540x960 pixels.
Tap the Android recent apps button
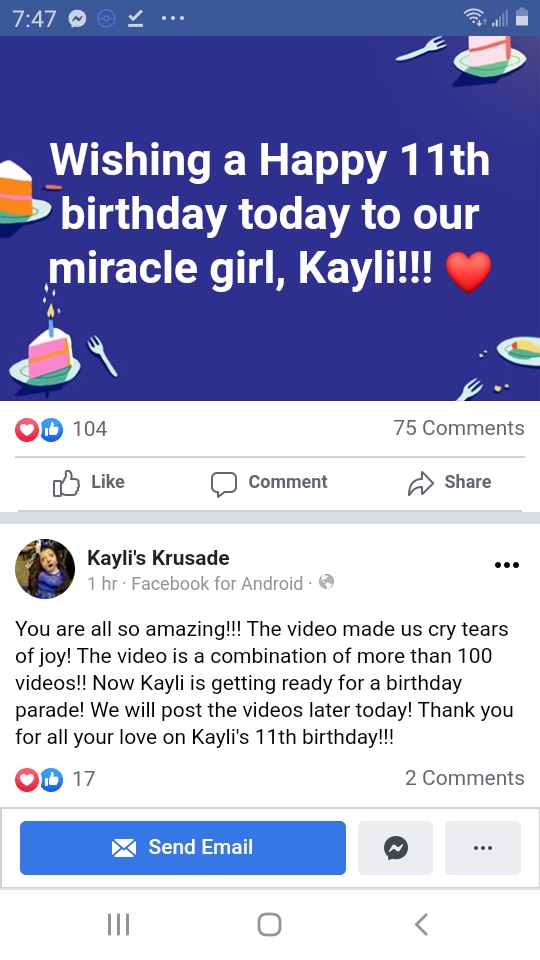(x=118, y=924)
